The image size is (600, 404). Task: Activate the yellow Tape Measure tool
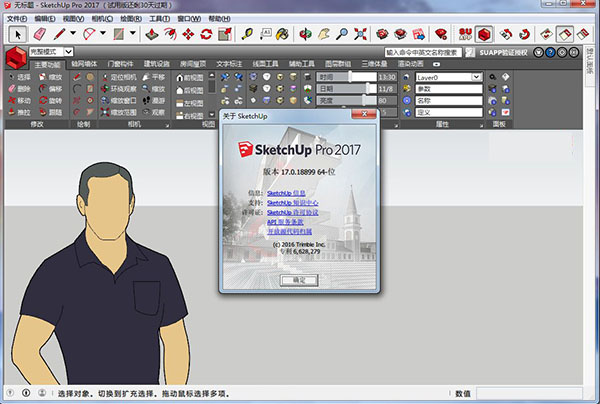point(247,34)
